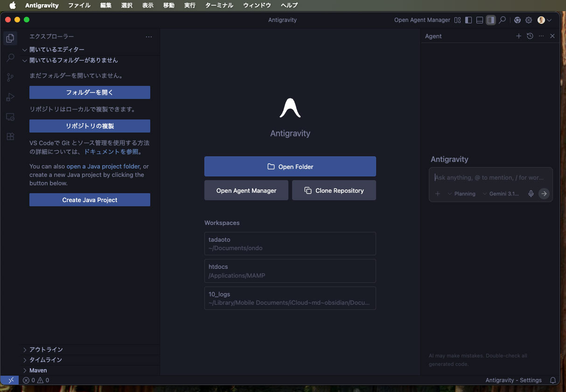Toggle the primary side bar visibility
Viewport: 566px width, 392px height.
click(468, 20)
